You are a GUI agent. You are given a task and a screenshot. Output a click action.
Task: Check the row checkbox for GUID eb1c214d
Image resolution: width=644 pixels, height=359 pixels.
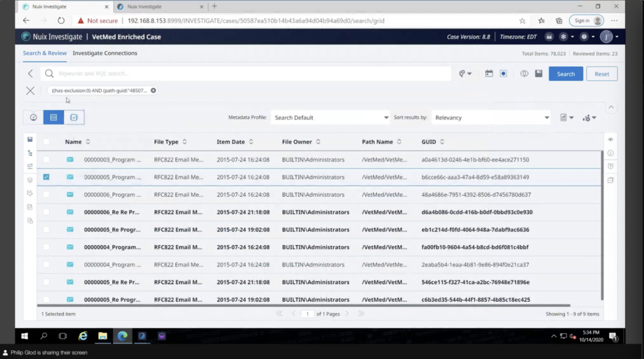click(46, 229)
